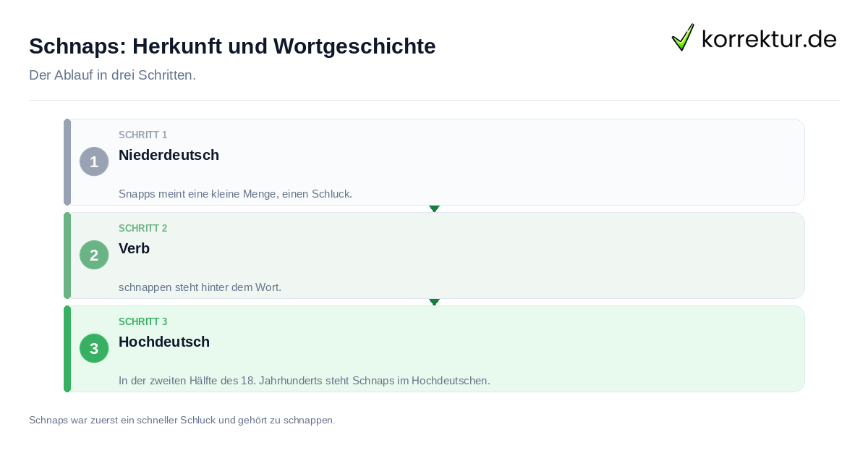The width and height of the screenshot is (868, 456).
Task: Click the 'SCHRITT 2' label
Action: click(143, 228)
